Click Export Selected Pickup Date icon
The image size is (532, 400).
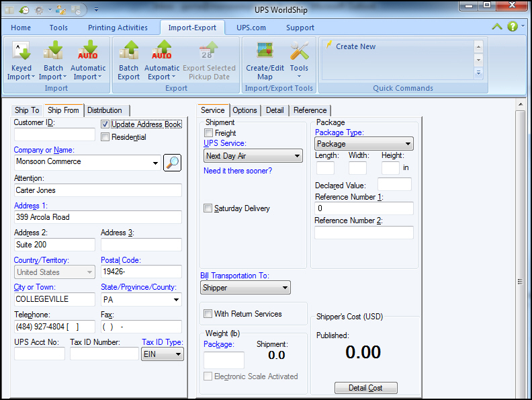[x=209, y=50]
